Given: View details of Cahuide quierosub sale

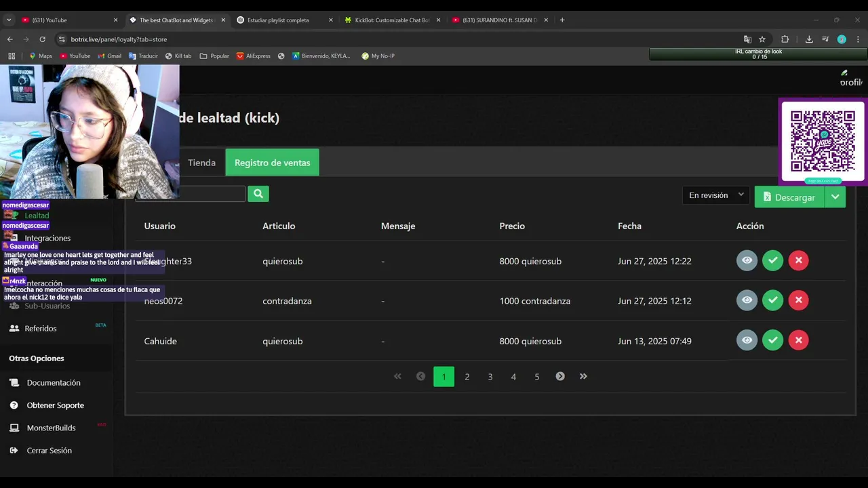Looking at the screenshot, I should tap(747, 340).
